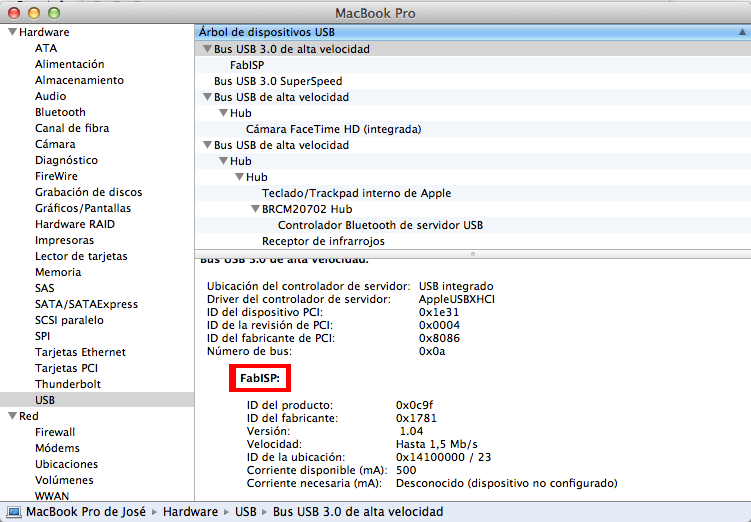Select Memoria in the sidebar
The width and height of the screenshot is (751, 522).
pos(58,272)
